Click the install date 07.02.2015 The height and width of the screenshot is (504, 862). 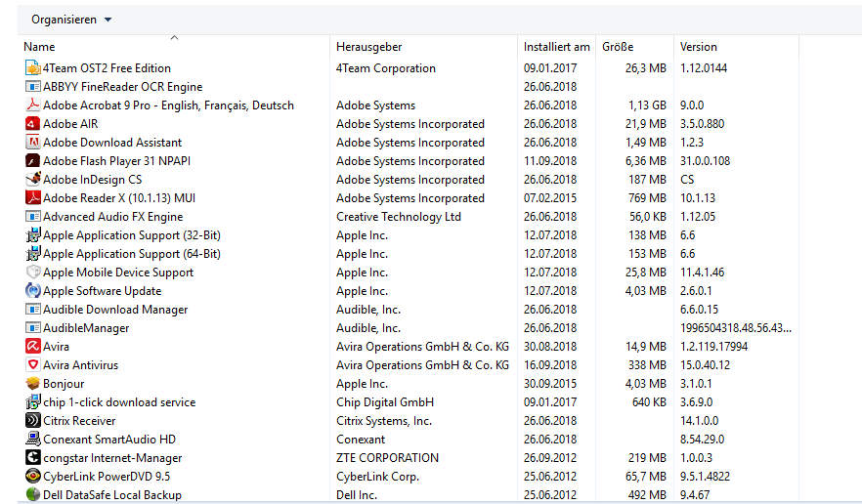550,198
